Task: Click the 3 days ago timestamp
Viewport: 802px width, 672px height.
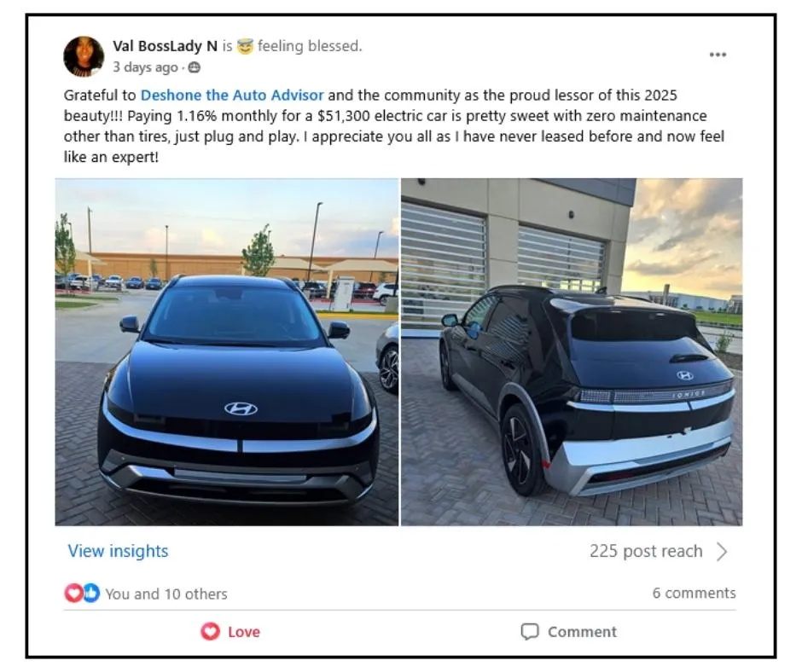Action: 145,67
